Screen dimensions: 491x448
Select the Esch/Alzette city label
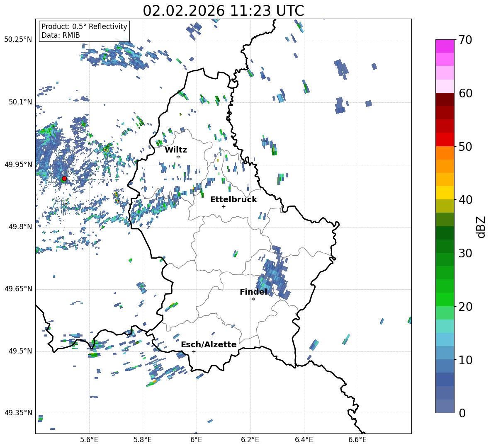point(209,345)
